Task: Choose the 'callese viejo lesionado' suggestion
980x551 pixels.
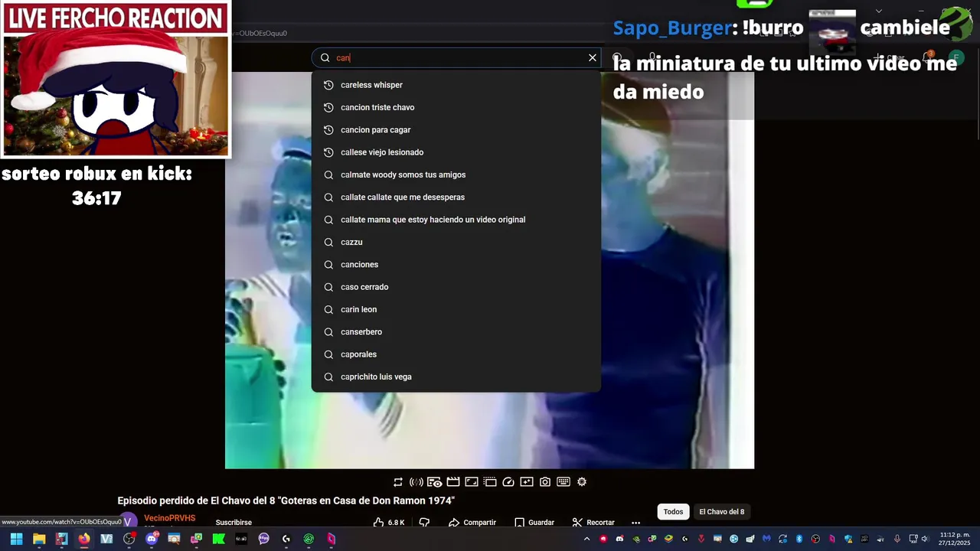Action: pos(456,152)
